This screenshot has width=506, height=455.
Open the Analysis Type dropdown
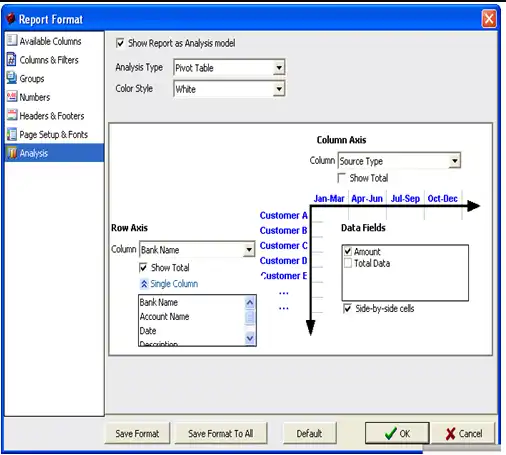coord(279,68)
